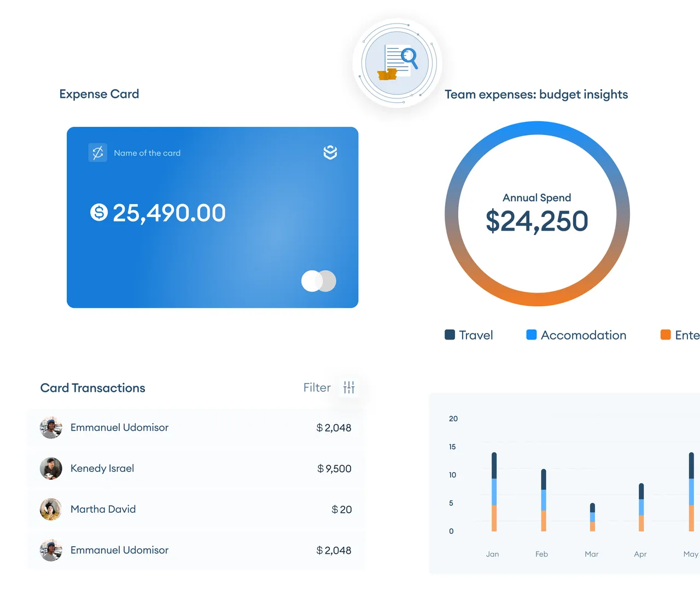Click the Feb bar in the chart
700x591 pixels.
[544, 500]
